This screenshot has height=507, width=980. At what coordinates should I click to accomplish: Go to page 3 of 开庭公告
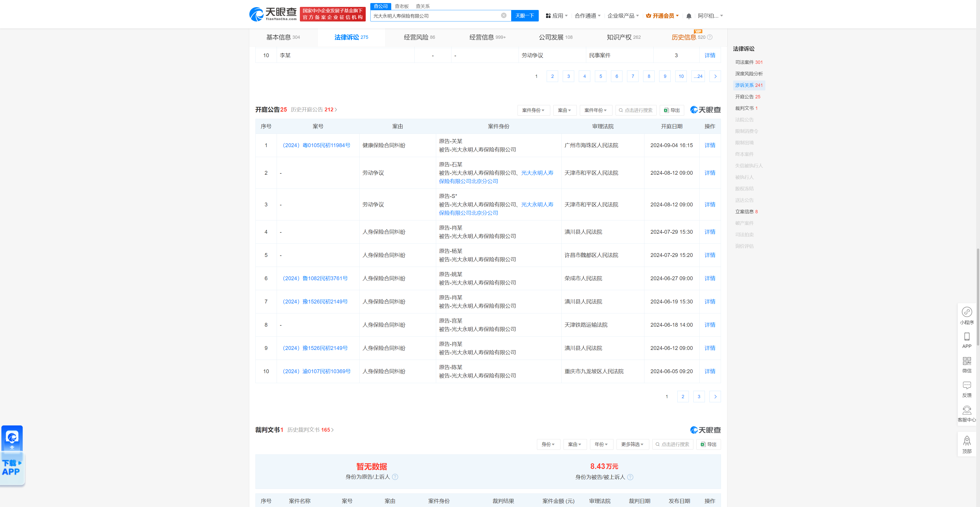[x=699, y=397]
